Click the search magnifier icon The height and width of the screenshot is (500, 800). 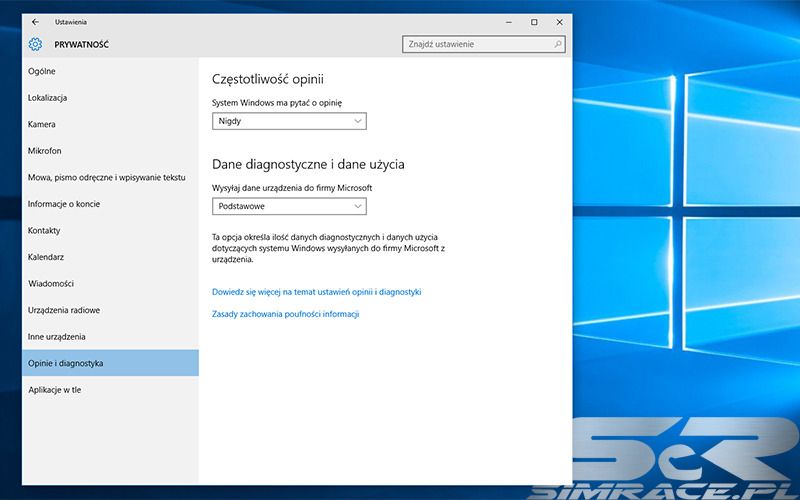point(557,44)
